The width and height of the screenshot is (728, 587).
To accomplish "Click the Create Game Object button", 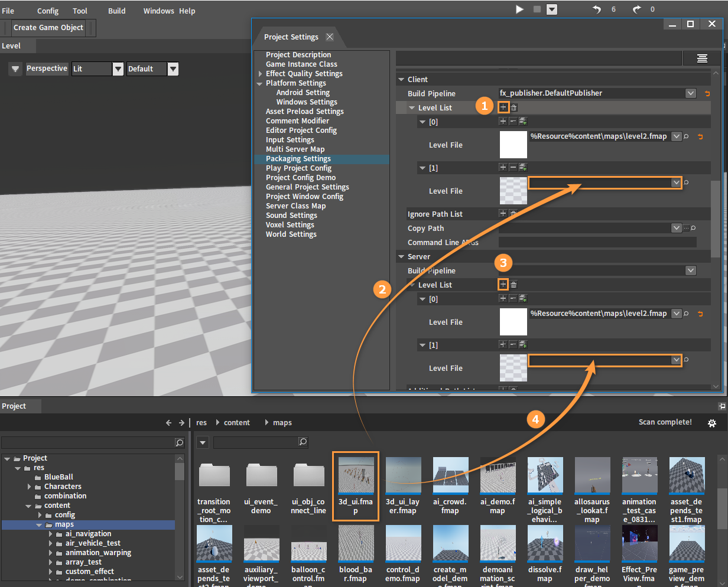I will pos(48,28).
